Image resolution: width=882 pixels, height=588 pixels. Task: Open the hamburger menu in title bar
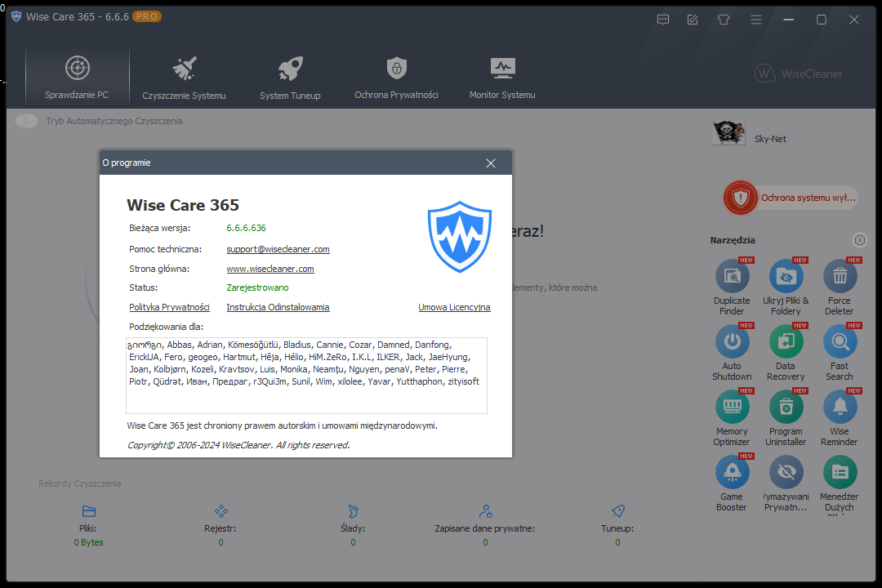tap(756, 20)
